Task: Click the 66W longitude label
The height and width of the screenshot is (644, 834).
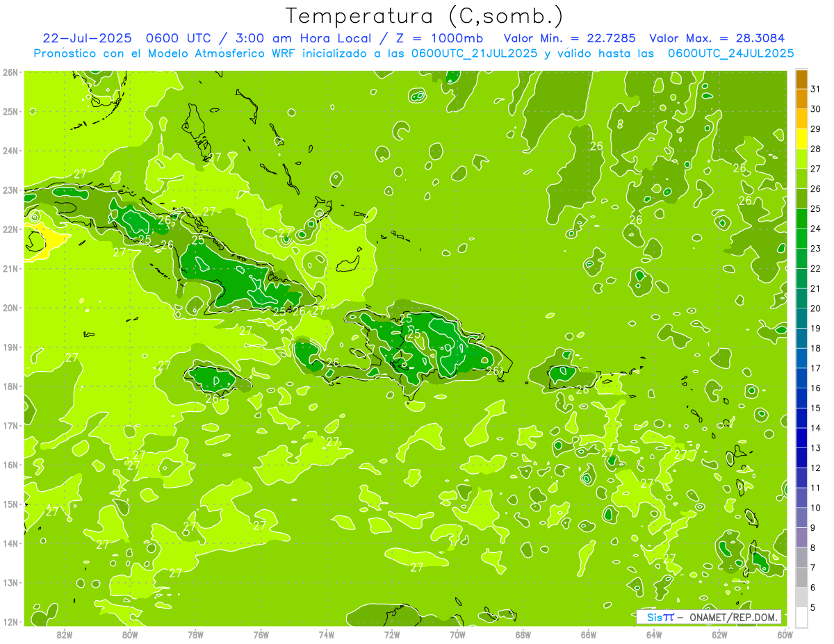Action: tap(588, 634)
